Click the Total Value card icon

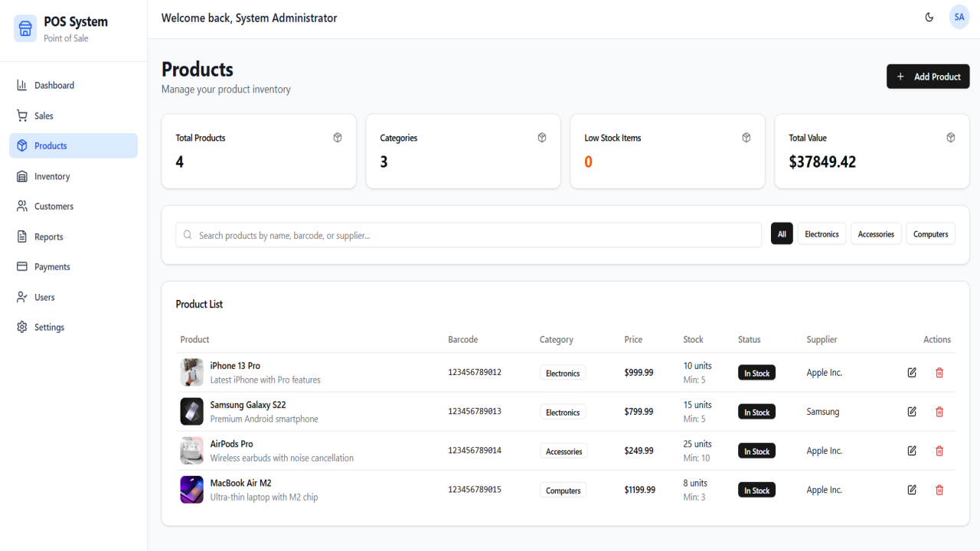[x=951, y=138]
